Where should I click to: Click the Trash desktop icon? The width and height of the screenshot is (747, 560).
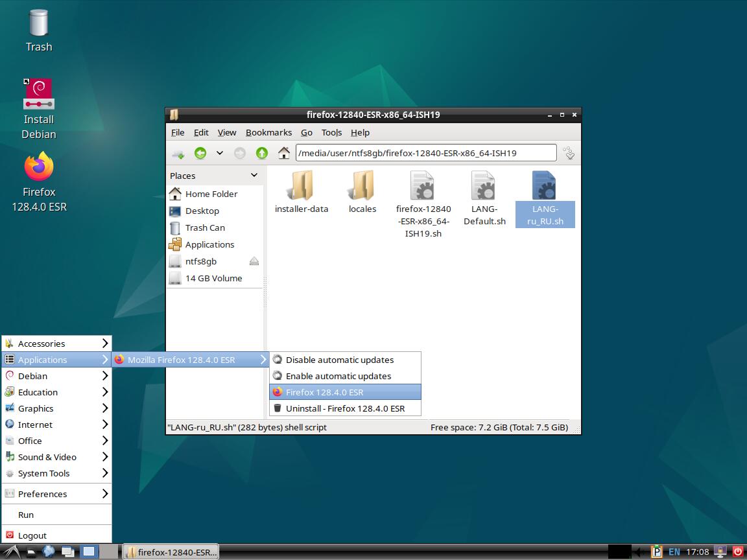click(39, 31)
